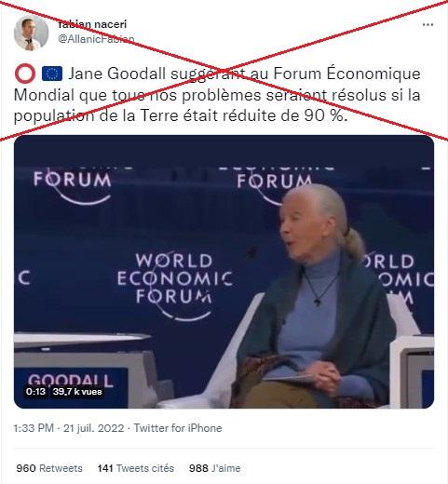
Task: Play the Jane Goodall video
Action: [224, 272]
